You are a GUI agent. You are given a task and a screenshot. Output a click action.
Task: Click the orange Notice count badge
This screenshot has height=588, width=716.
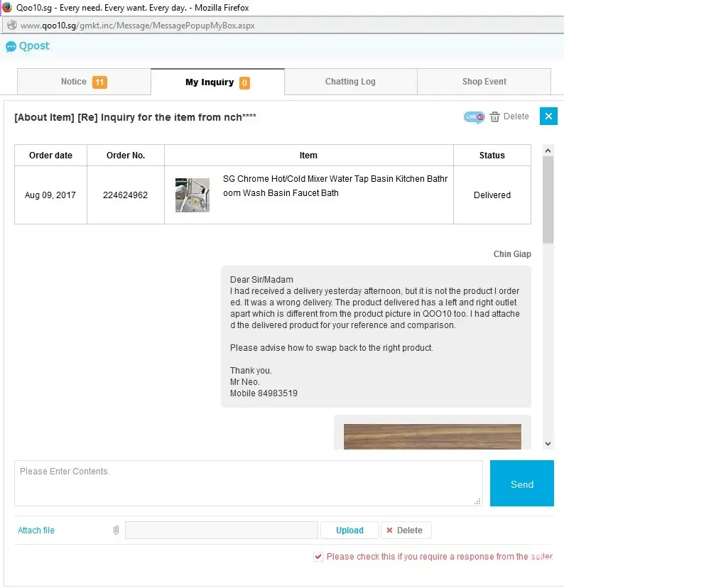[99, 82]
